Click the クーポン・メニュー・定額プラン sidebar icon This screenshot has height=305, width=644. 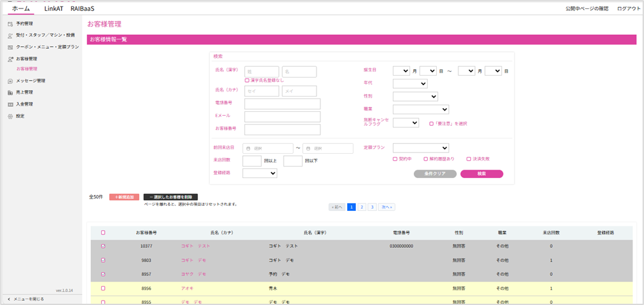[x=10, y=47]
